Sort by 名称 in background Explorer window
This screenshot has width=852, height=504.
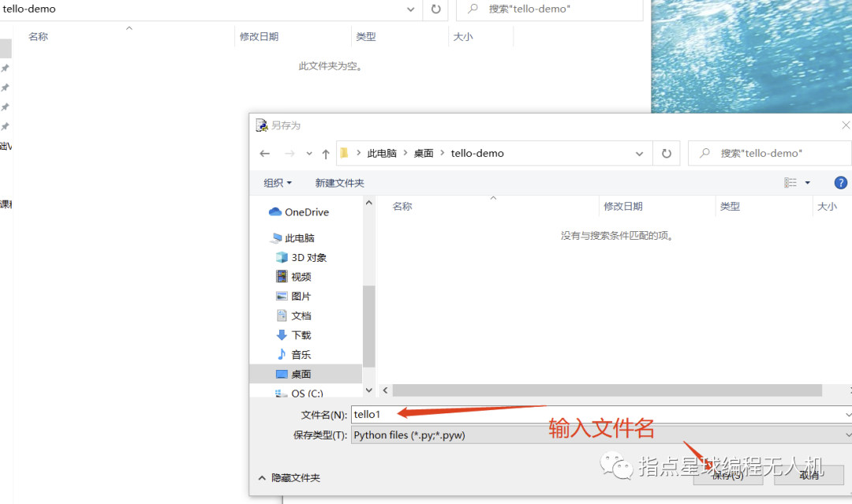38,36
